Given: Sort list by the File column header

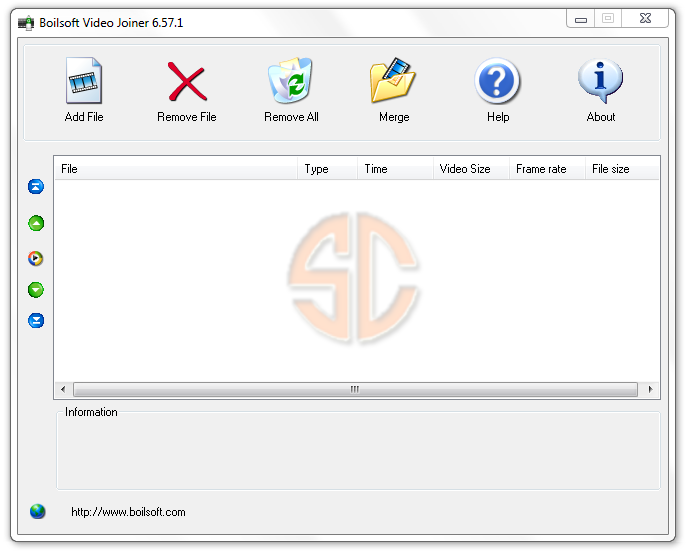Looking at the screenshot, I should (x=176, y=169).
